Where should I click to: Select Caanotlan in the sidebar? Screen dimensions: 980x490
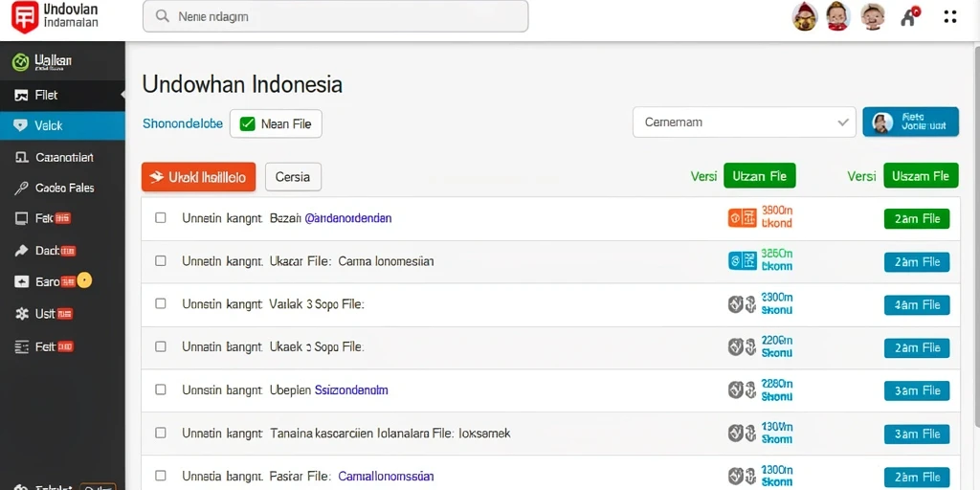pyautogui.click(x=64, y=158)
